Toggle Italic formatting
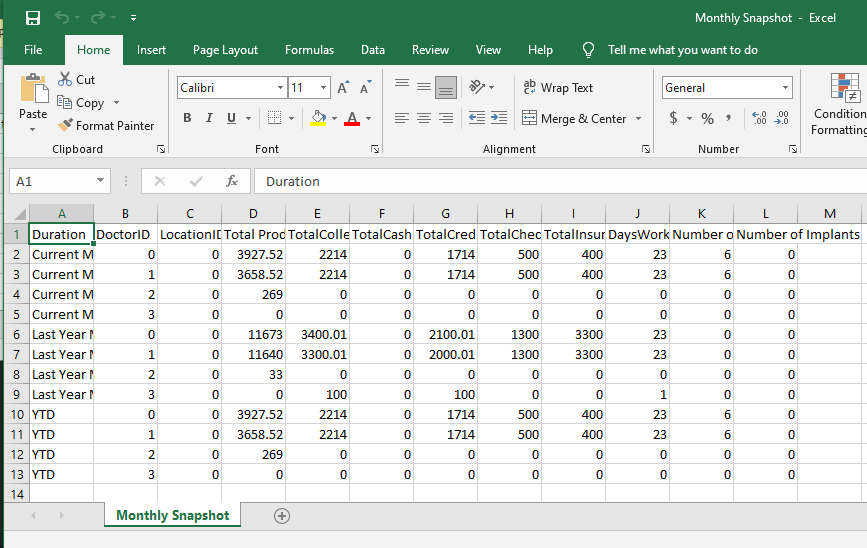 (209, 118)
